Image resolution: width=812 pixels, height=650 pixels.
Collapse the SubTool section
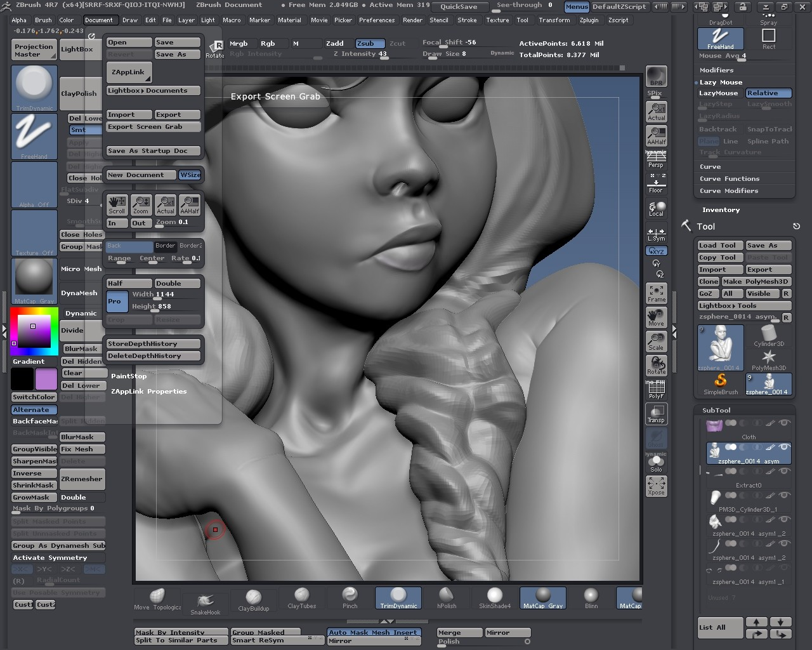click(716, 411)
